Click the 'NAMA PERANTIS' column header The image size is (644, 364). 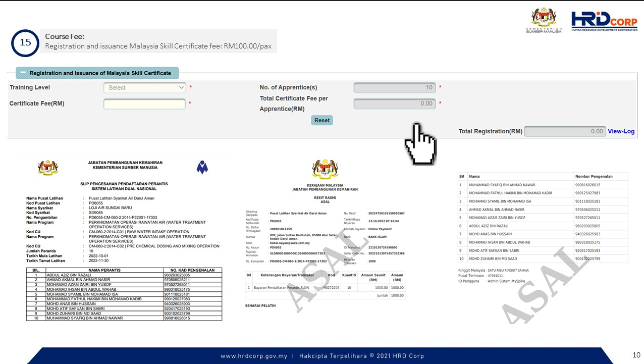pyautogui.click(x=103, y=270)
